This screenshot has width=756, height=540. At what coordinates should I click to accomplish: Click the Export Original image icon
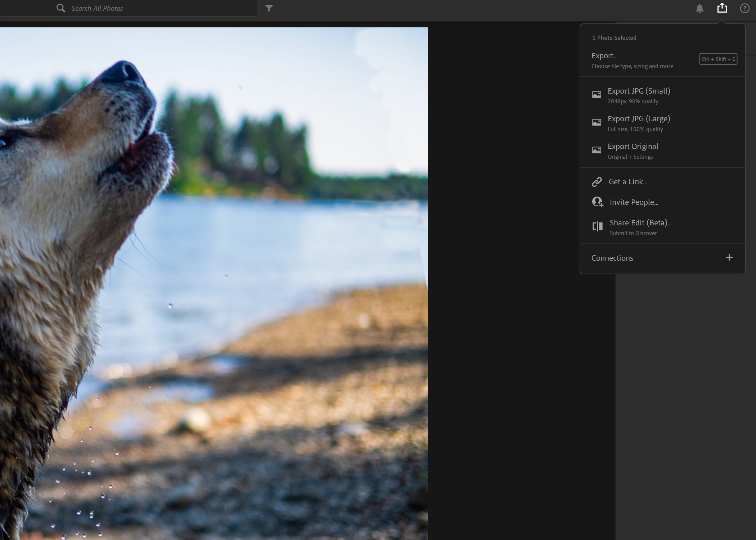(597, 150)
